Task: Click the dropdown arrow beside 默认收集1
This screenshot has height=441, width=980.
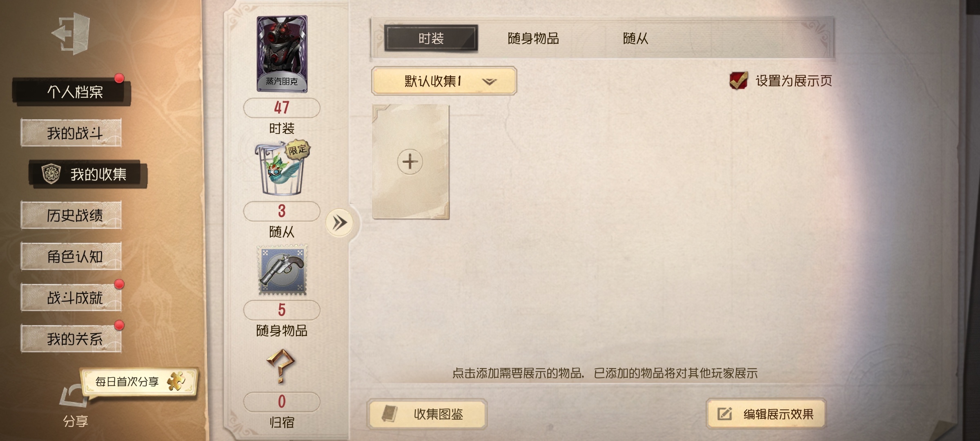Action: (x=489, y=82)
